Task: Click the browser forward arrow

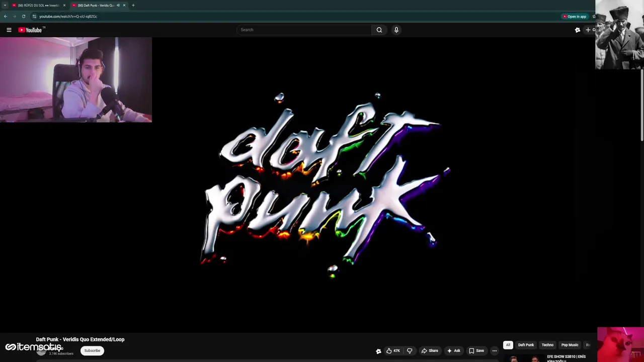Action: coord(15,16)
